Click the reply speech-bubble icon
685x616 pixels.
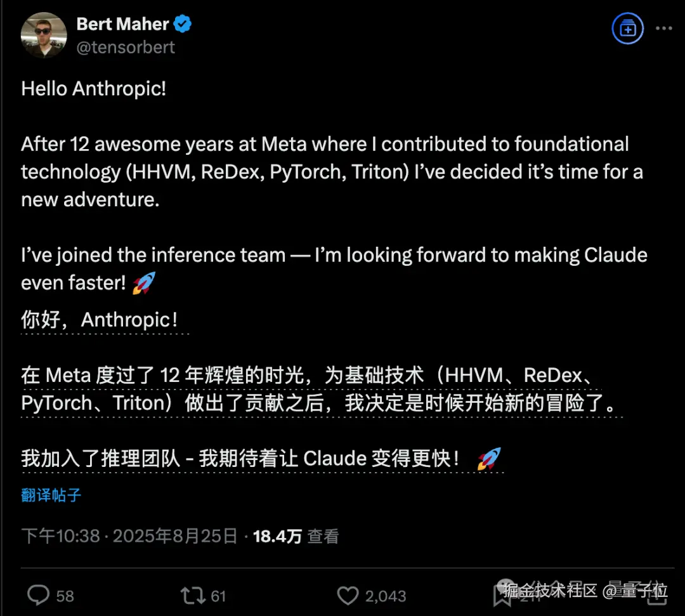[39, 595]
